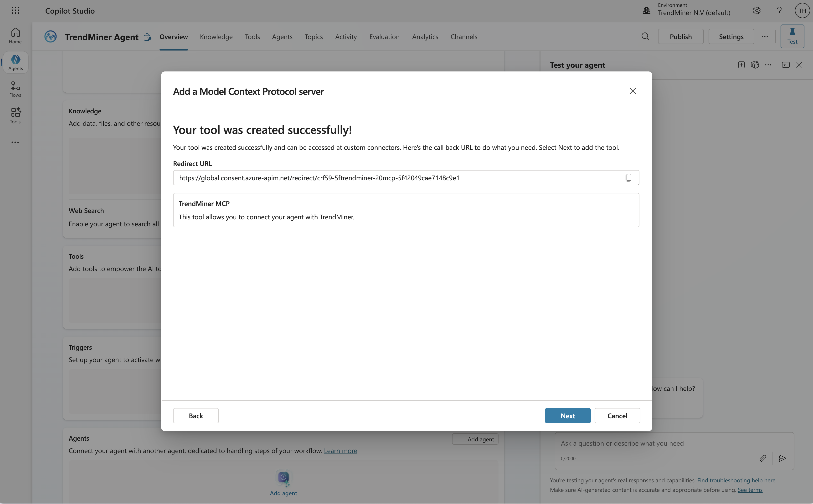Switch to the Activity tab
This screenshot has width=813, height=504.
[x=346, y=37]
